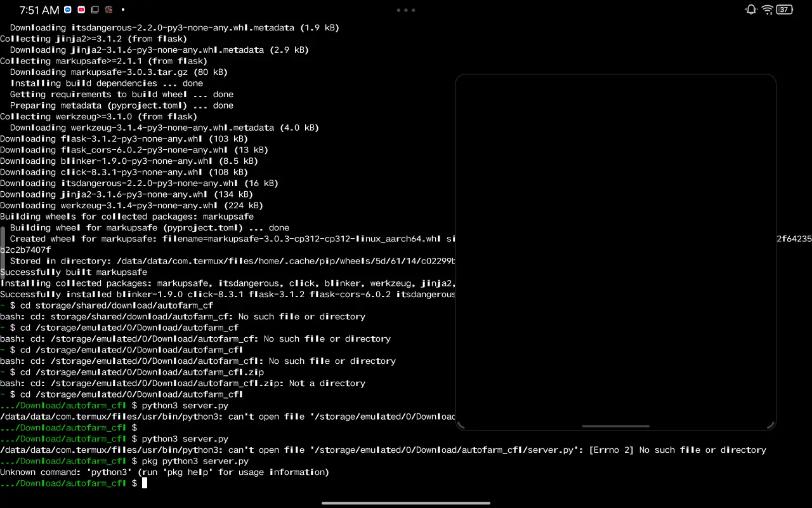Tap the 'Successfully installed blinker-1.9.0' line
The width and height of the screenshot is (812, 508).
pos(228,295)
